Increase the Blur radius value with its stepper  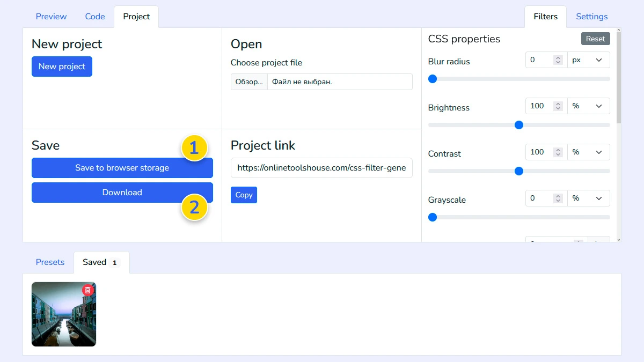558,57
